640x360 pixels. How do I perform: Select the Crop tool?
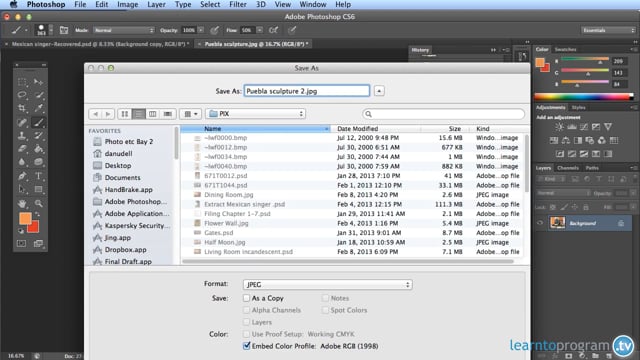(22, 108)
